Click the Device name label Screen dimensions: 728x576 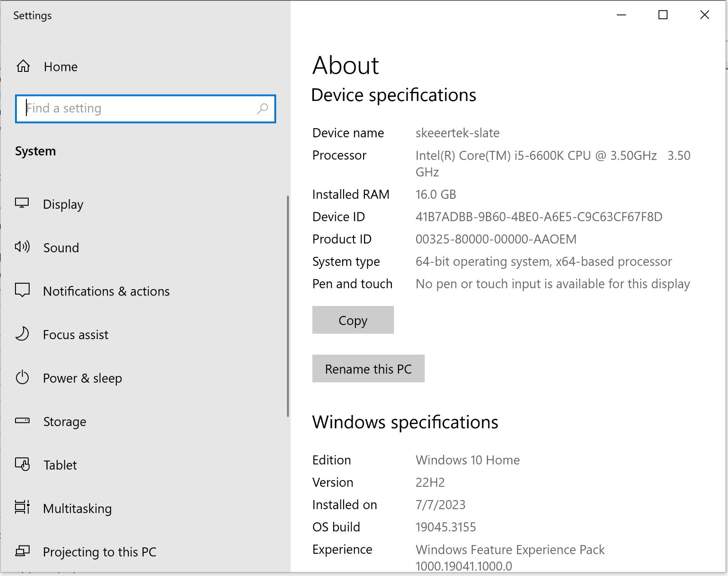[348, 133]
